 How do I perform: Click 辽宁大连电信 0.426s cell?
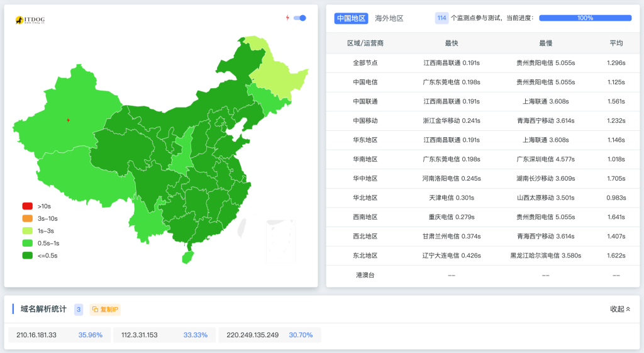click(x=452, y=255)
